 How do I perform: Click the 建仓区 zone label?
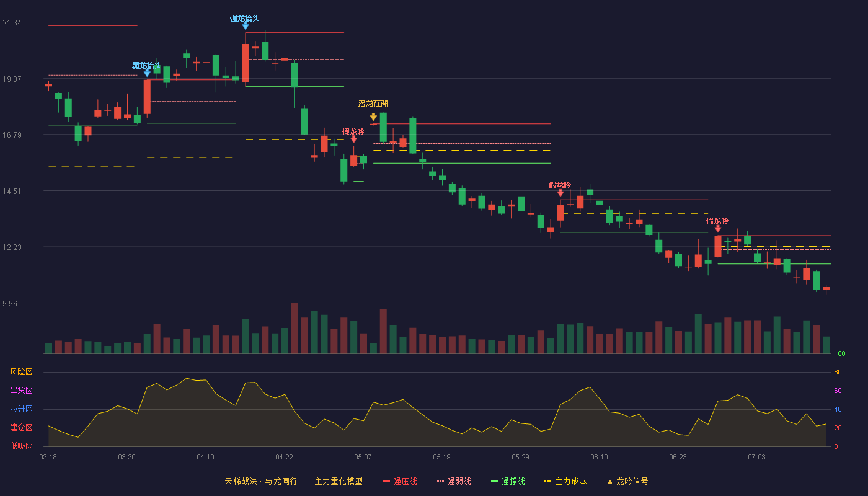21,428
